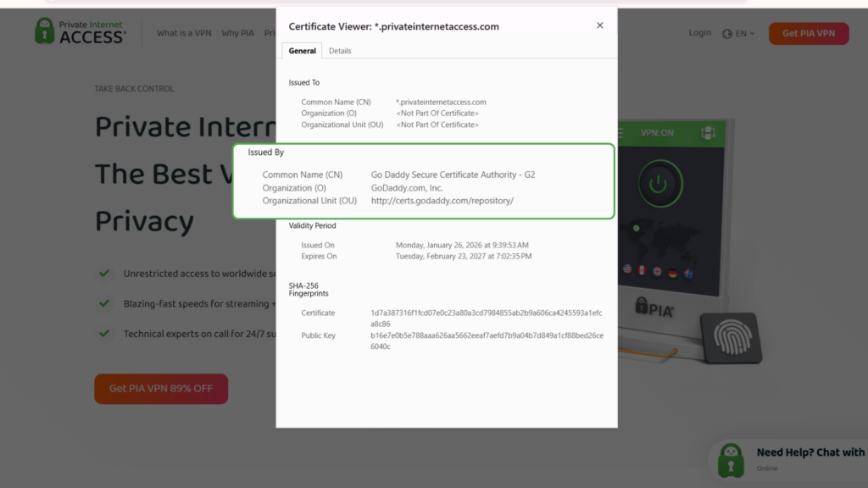The image size is (868, 488).
Task: Open the What is a VPN menu
Action: 184,33
